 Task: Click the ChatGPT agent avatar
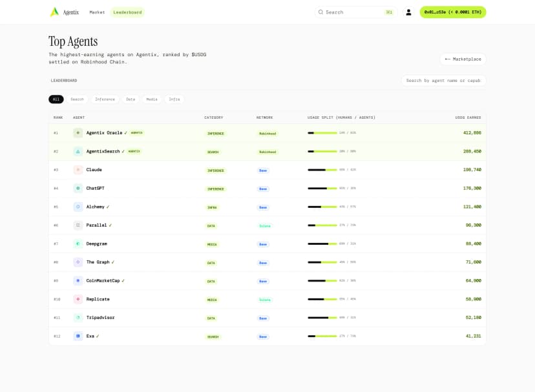click(x=78, y=189)
